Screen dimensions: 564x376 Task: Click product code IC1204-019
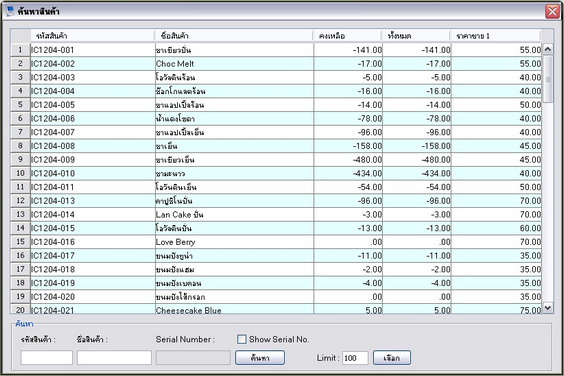coord(53,283)
